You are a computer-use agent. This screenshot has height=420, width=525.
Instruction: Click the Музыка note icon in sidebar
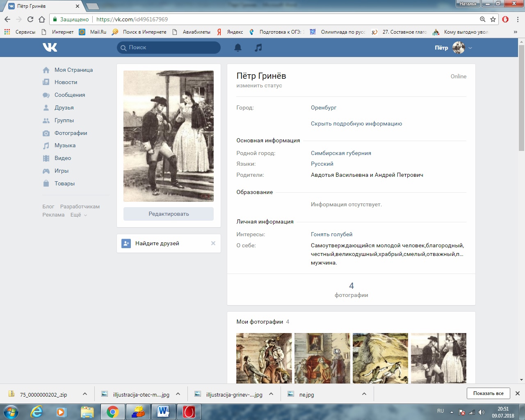[x=46, y=146]
